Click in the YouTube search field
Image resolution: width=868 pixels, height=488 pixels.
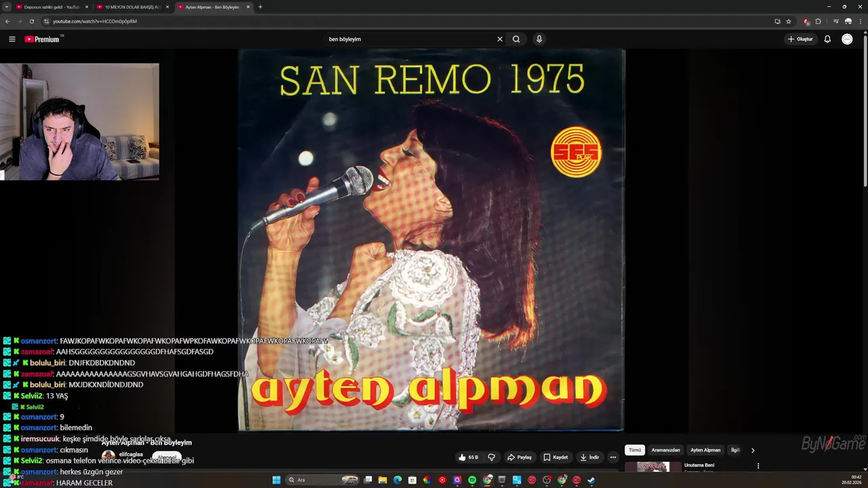tap(410, 39)
